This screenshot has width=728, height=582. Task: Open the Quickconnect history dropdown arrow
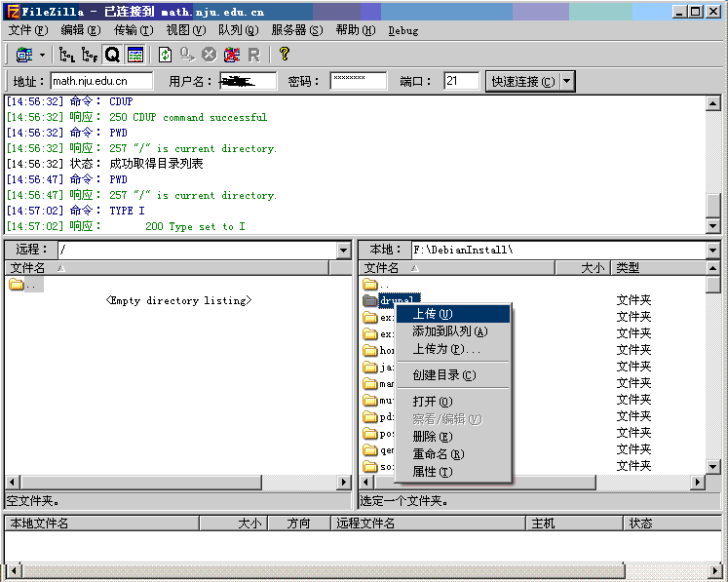pyautogui.click(x=567, y=82)
